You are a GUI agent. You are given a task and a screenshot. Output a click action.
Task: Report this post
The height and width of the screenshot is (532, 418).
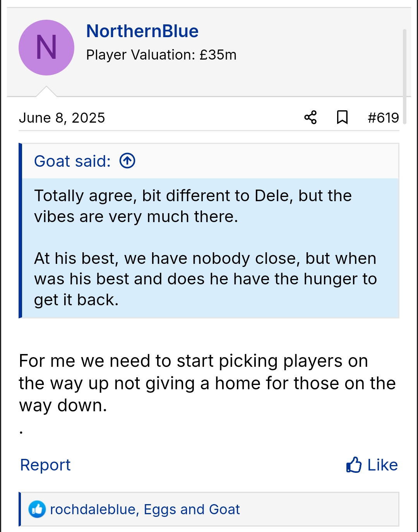(x=45, y=465)
